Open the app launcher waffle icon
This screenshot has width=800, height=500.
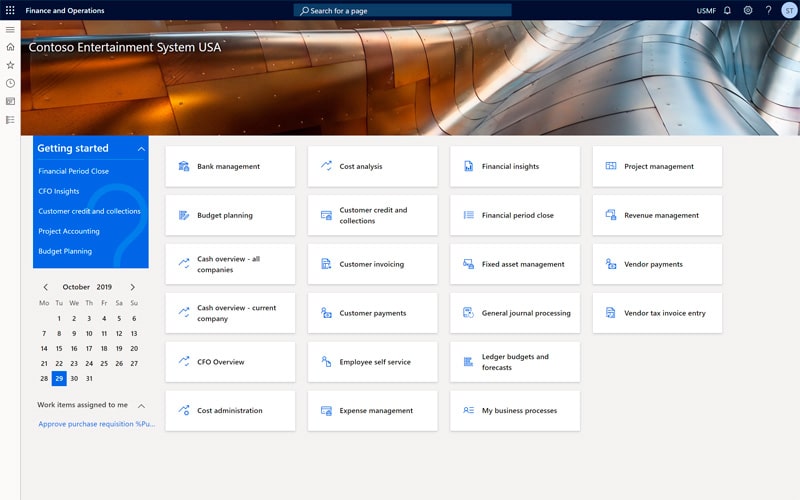(x=10, y=10)
